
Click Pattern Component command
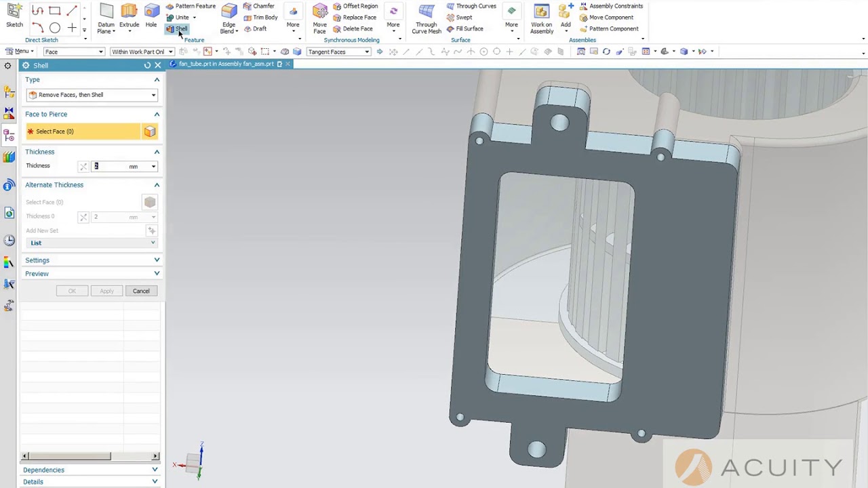[608, 29]
